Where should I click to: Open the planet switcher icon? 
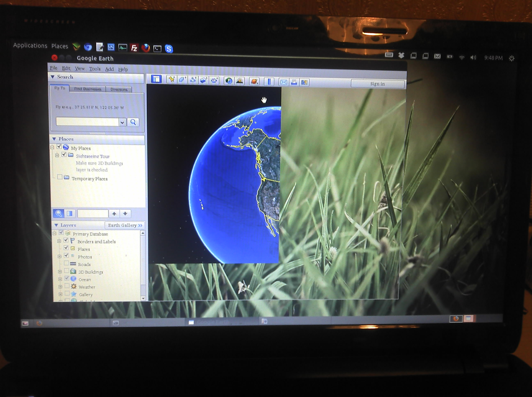pyautogui.click(x=254, y=81)
